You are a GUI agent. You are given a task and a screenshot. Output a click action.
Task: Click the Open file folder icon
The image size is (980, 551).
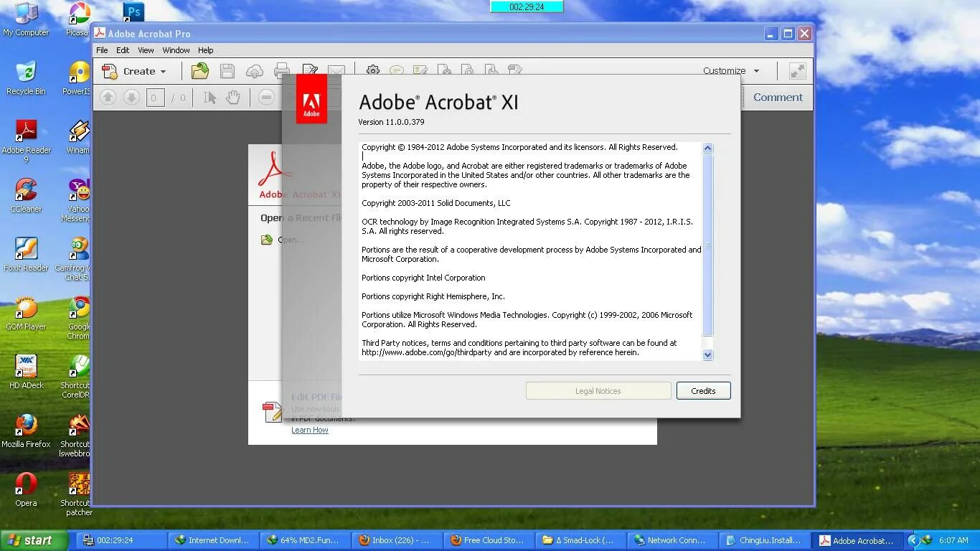coord(200,71)
